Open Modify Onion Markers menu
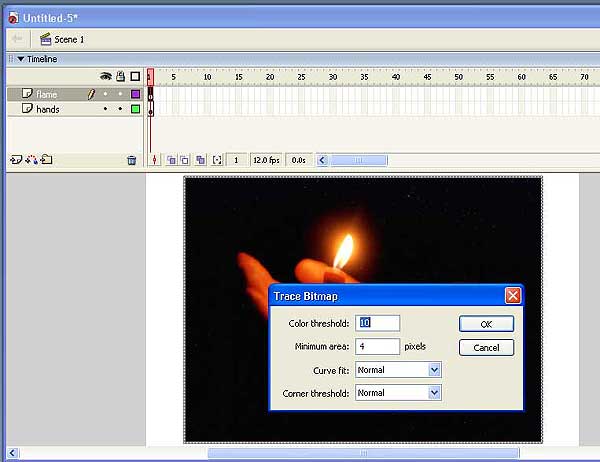The image size is (600, 462). (x=217, y=160)
